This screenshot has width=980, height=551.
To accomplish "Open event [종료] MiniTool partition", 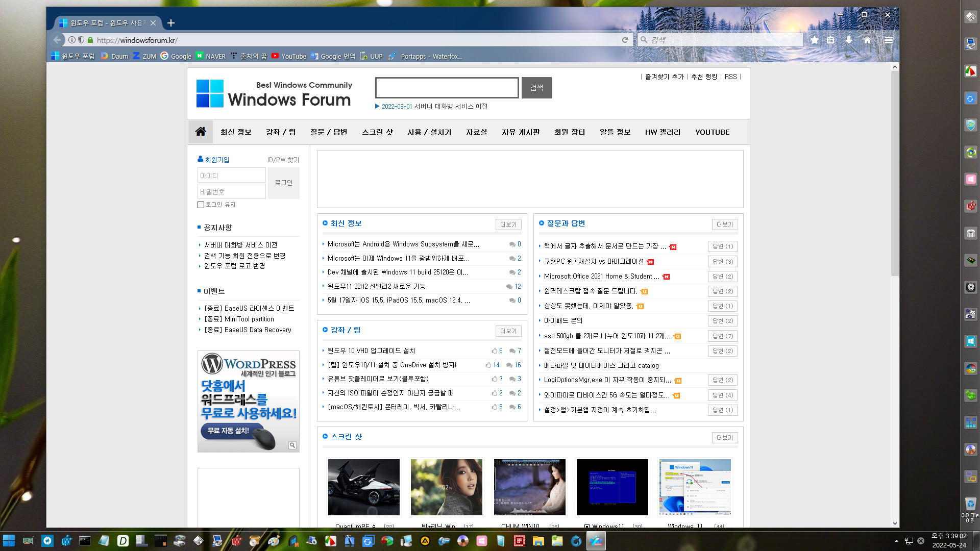I will pyautogui.click(x=239, y=319).
